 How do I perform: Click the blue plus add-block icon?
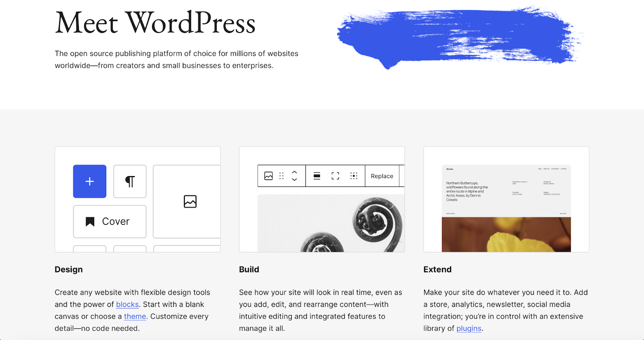tap(90, 181)
